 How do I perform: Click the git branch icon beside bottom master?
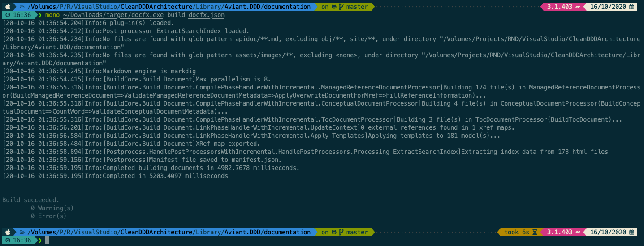point(341,232)
